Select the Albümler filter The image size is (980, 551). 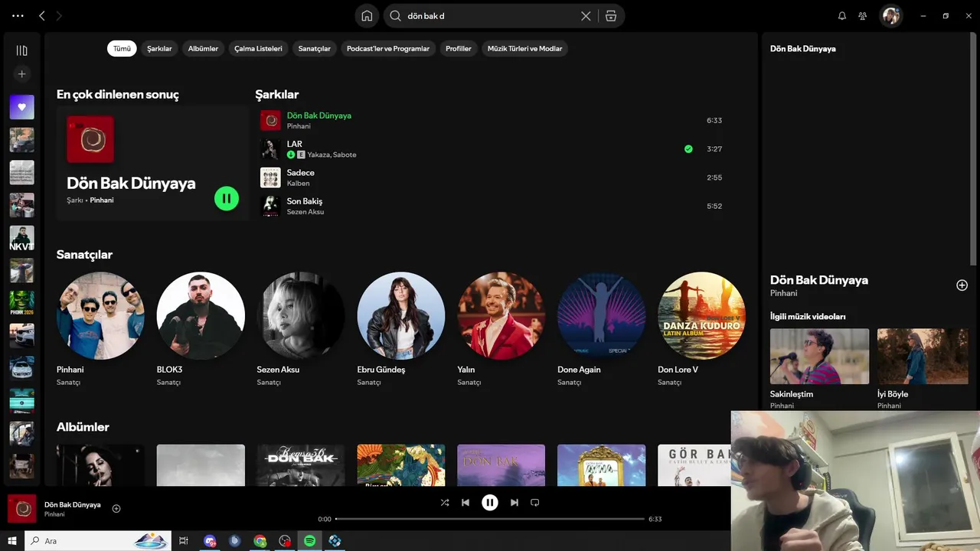(203, 48)
